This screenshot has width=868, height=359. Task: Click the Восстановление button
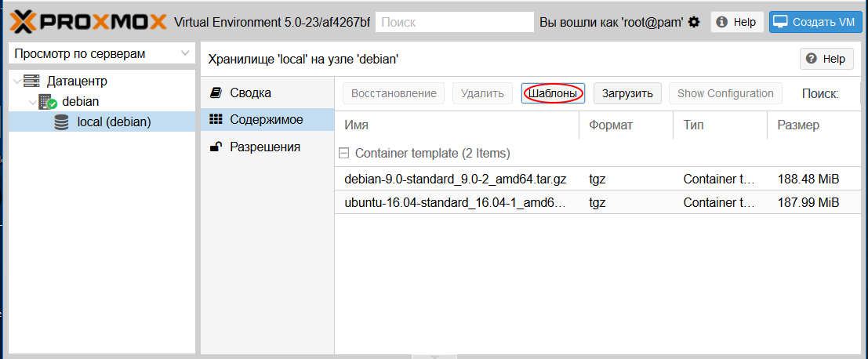[x=394, y=93]
